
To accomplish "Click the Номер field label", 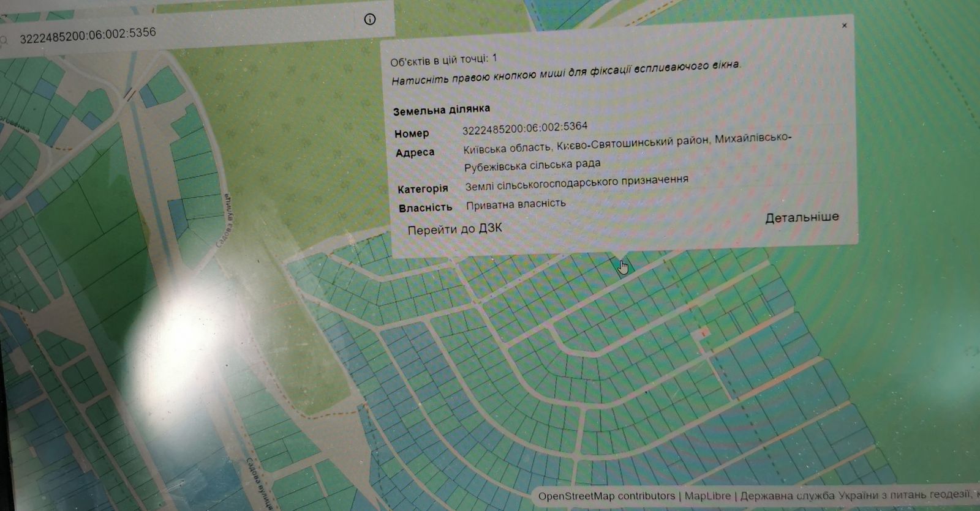I will point(412,133).
